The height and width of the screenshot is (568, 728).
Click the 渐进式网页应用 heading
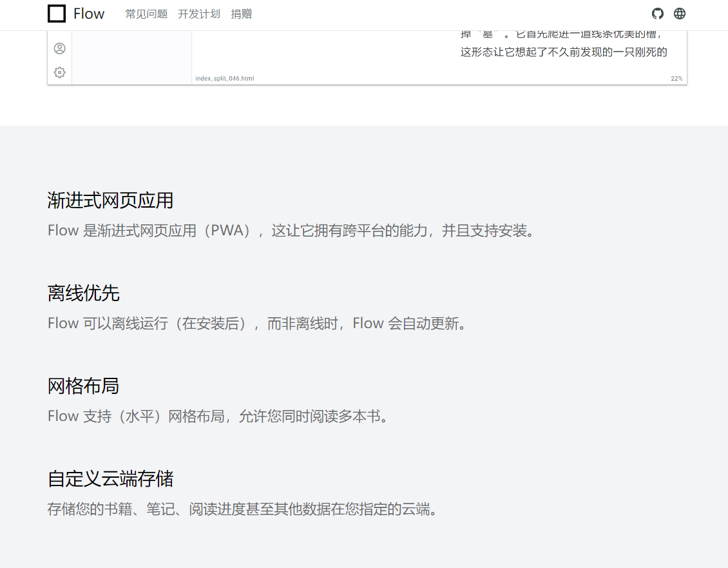pos(110,201)
